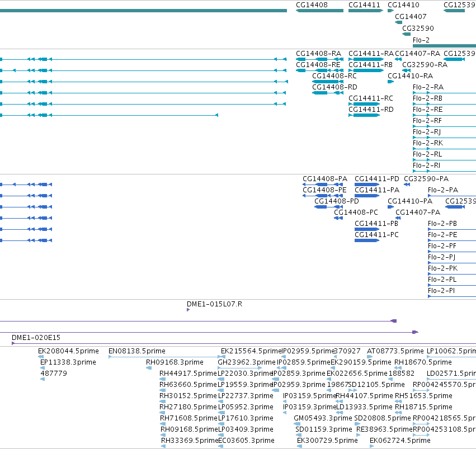The image size is (476, 449).
Task: Click transcript label Flo-2-RE
Action: (428, 110)
